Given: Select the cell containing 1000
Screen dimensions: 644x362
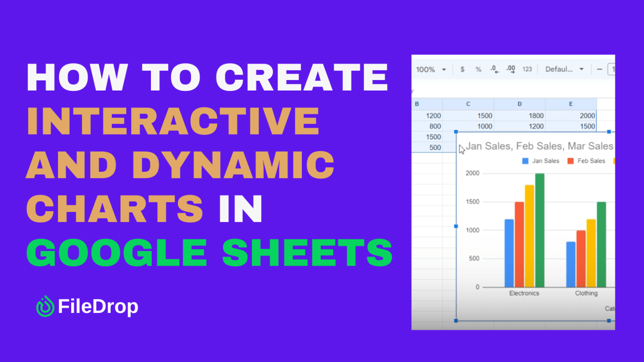Looking at the screenshot, I should 468,126.
